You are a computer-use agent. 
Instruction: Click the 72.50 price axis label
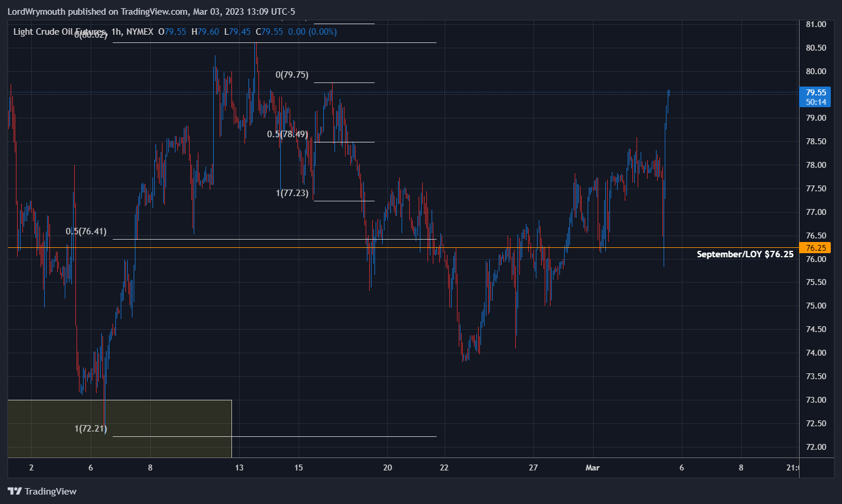(x=816, y=423)
